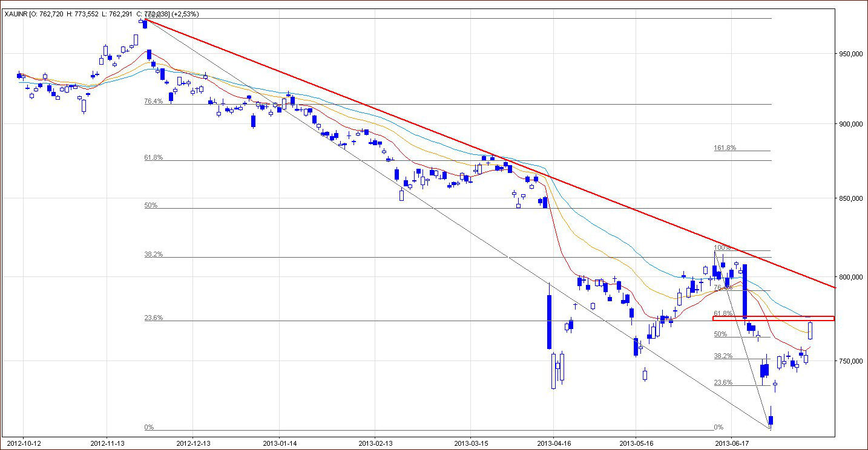
Task: Select the red descending trendline
Action: click(x=490, y=154)
